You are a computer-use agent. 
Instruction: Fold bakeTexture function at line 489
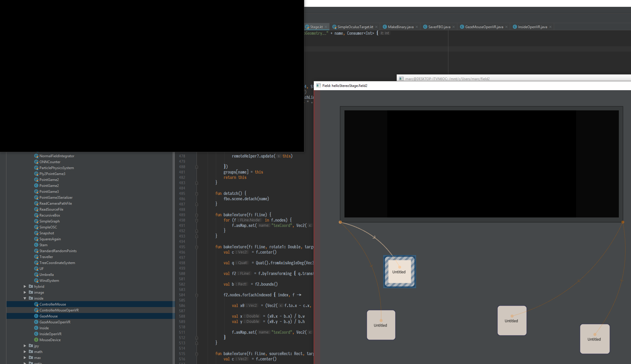(x=197, y=215)
